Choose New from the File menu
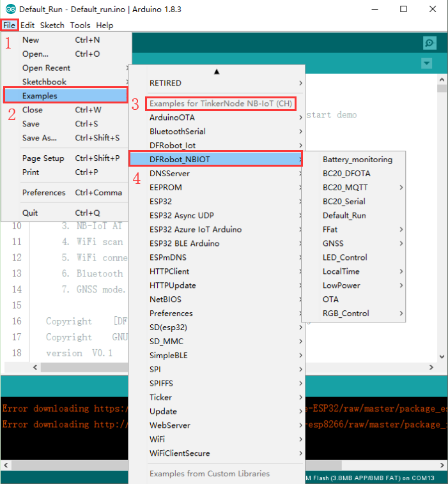448x484 pixels. tap(65, 40)
